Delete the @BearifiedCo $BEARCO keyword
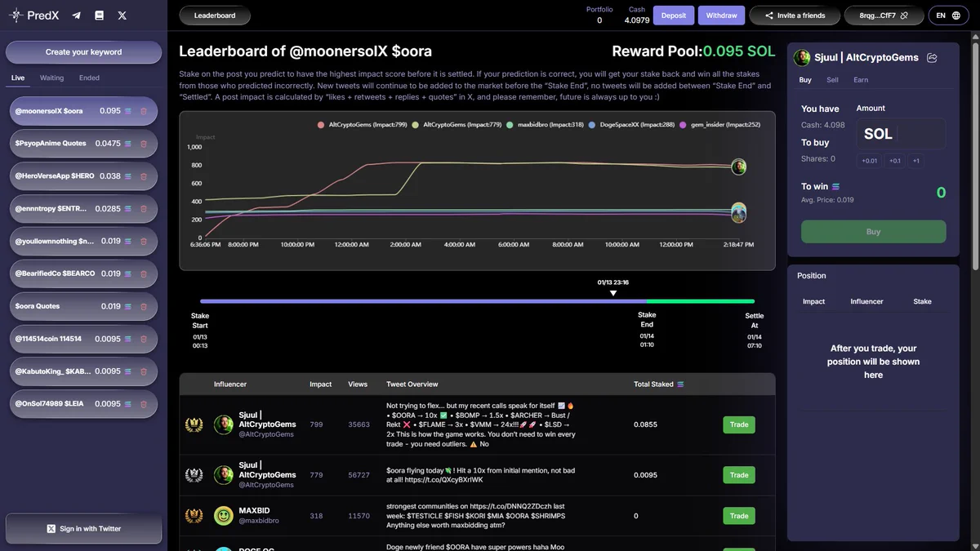The height and width of the screenshot is (551, 980). (144, 273)
